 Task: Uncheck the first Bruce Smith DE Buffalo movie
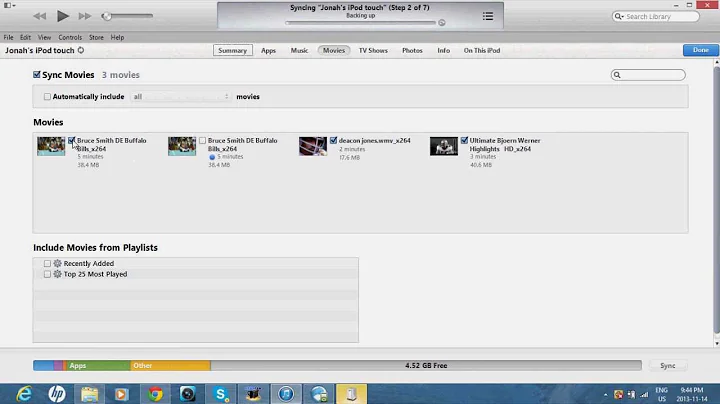pos(72,140)
